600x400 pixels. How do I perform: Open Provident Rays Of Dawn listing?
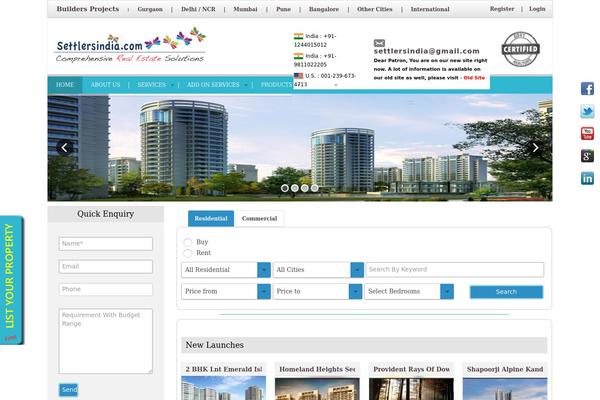coord(411,369)
